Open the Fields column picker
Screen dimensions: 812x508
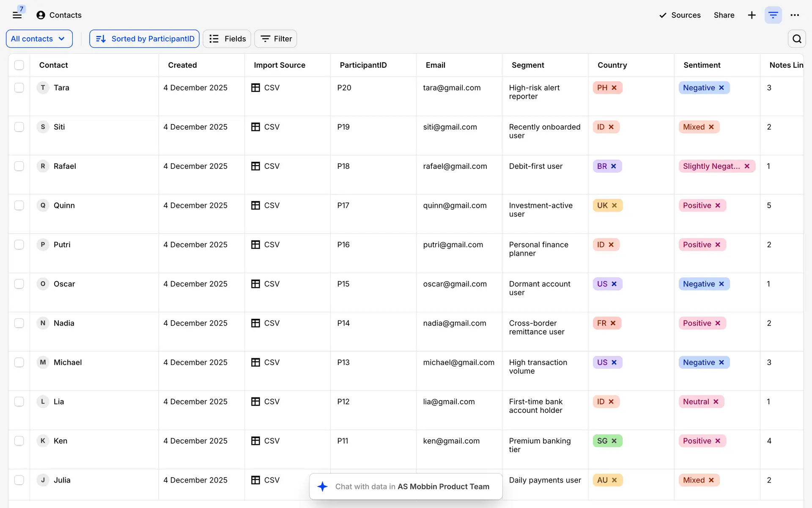coord(227,39)
